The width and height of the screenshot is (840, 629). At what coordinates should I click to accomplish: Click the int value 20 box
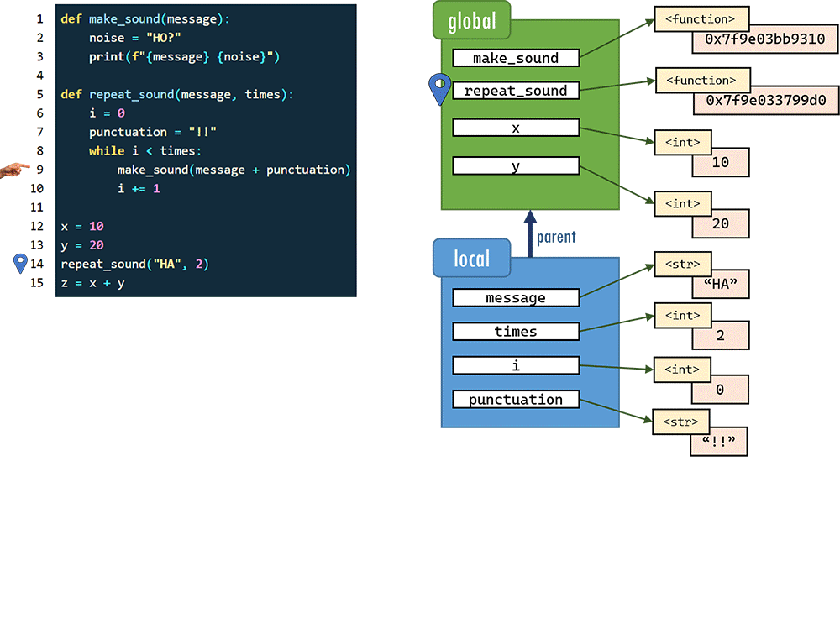click(x=720, y=224)
